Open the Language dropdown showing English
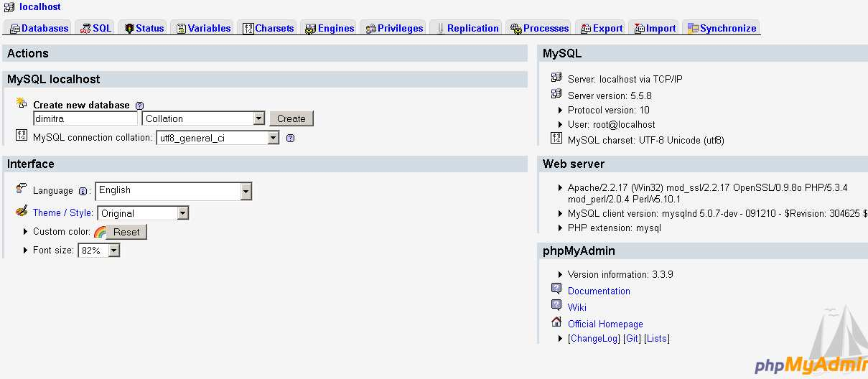Screen dimensions: 868x379 pos(174,191)
